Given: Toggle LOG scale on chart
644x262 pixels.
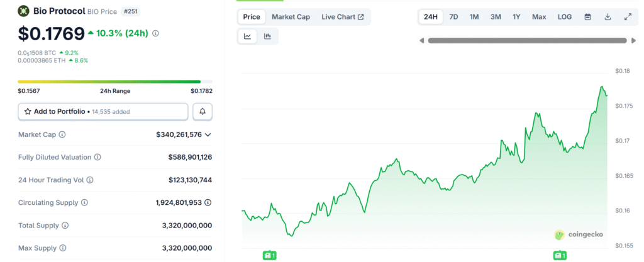Looking at the screenshot, I should pos(565,17).
